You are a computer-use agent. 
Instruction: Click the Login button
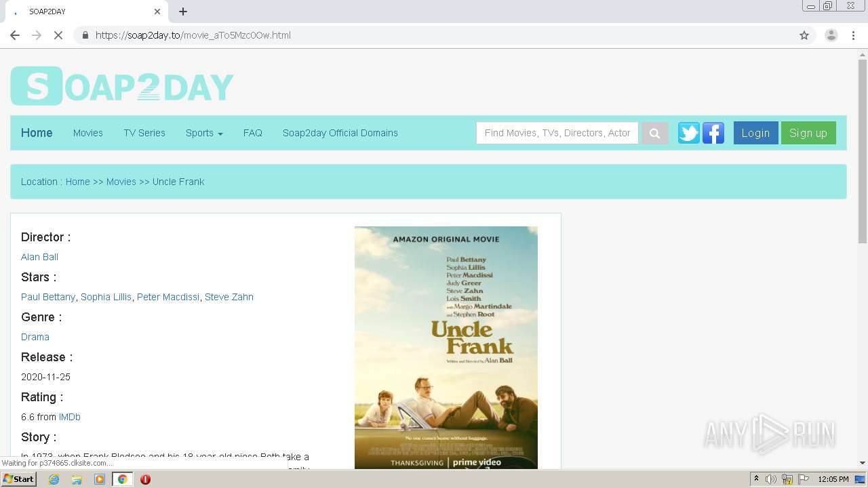(755, 133)
